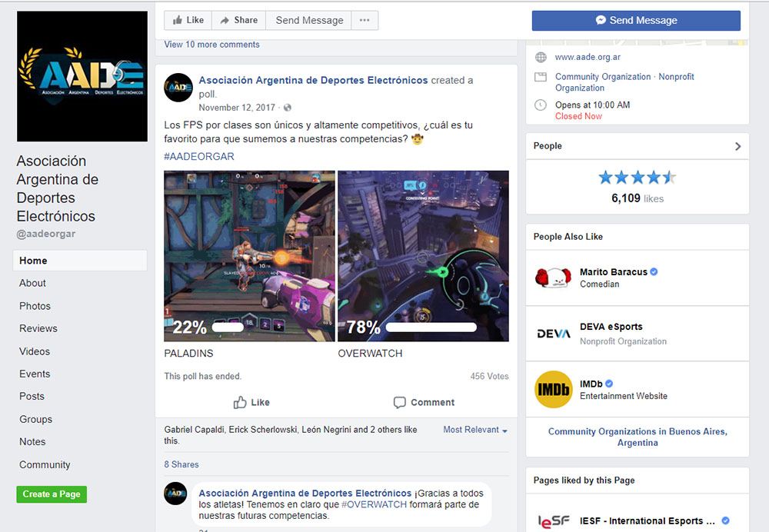
Task: Open View 10 more comments link
Action: (x=212, y=45)
